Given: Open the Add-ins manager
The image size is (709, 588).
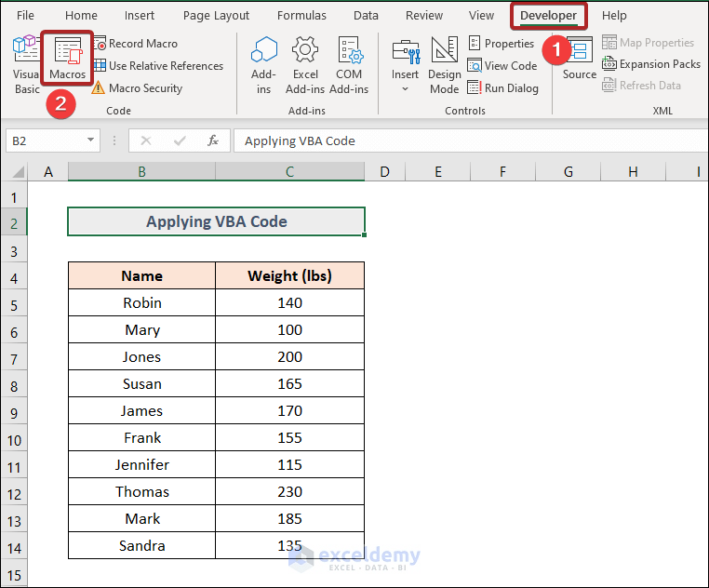Looking at the screenshot, I should (263, 65).
